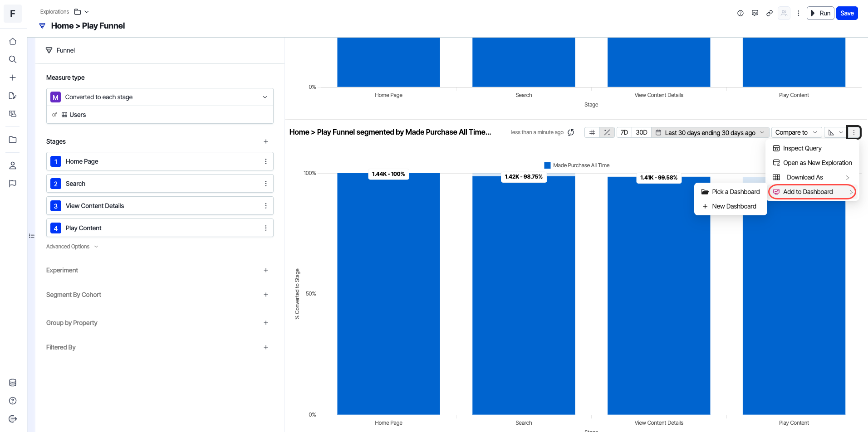868x432 pixels.
Task: Open three-dot menu for Home Page stage
Action: (x=266, y=161)
